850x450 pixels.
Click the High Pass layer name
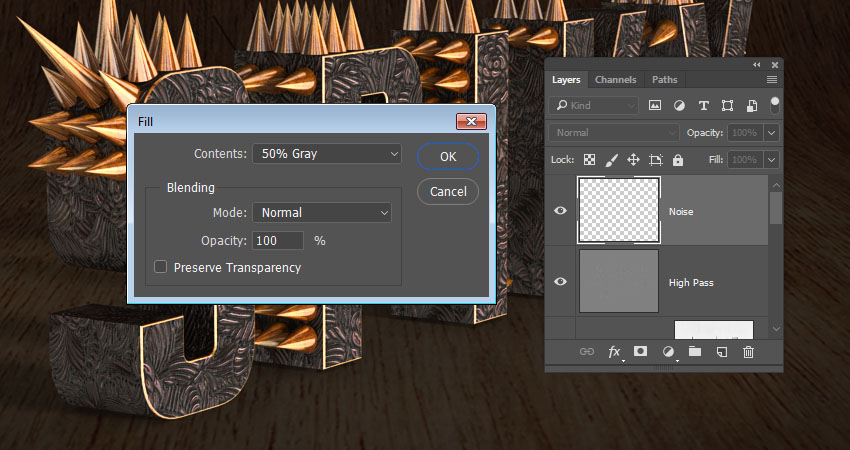(x=691, y=282)
